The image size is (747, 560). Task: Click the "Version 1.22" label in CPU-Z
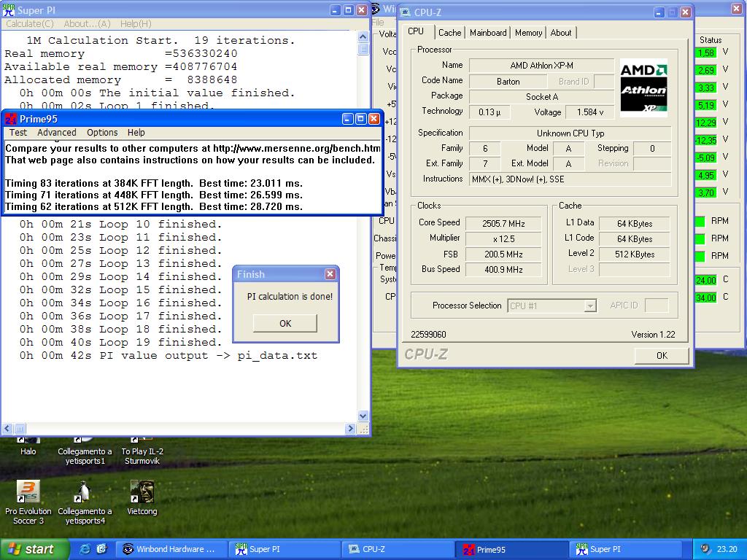(653, 334)
